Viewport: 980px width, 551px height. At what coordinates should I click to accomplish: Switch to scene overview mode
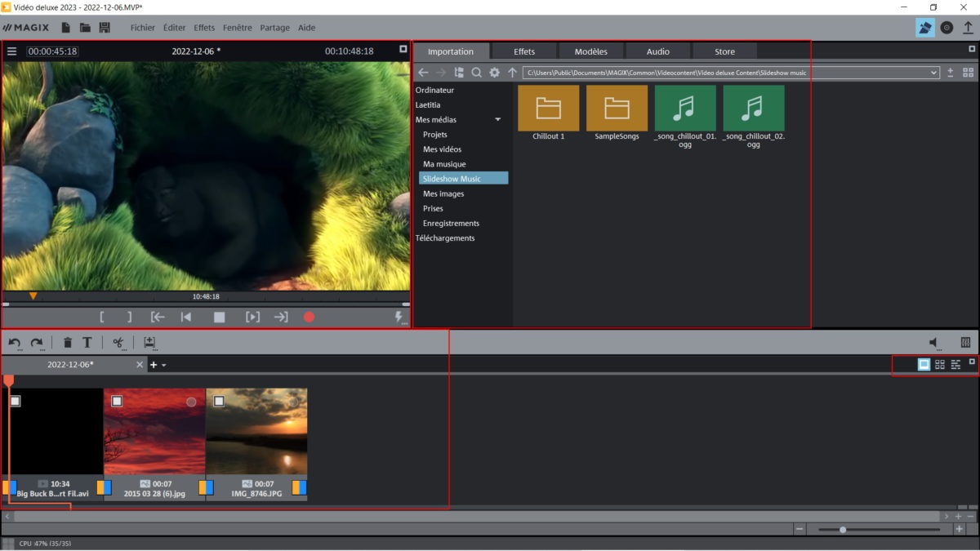tap(940, 365)
